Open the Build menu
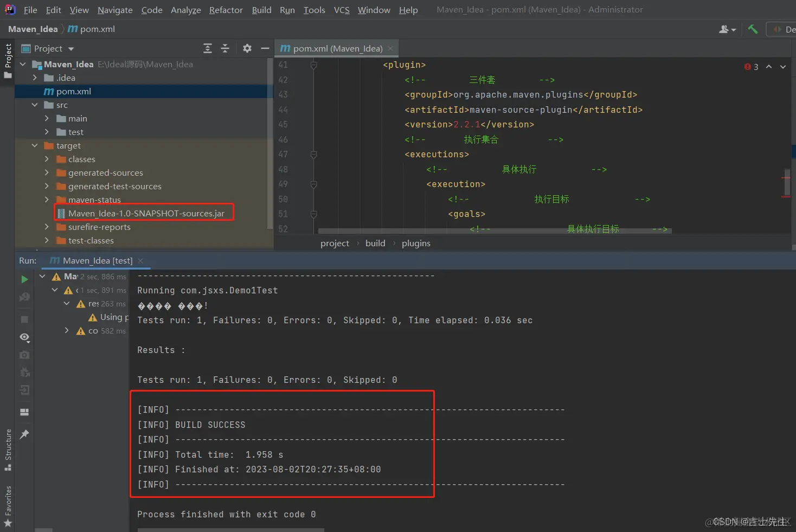 coord(261,10)
